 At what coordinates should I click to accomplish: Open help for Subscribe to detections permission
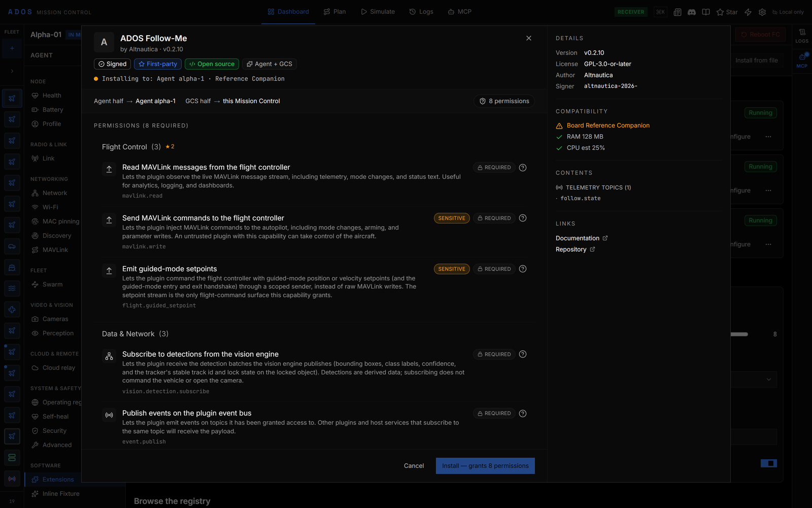523,354
